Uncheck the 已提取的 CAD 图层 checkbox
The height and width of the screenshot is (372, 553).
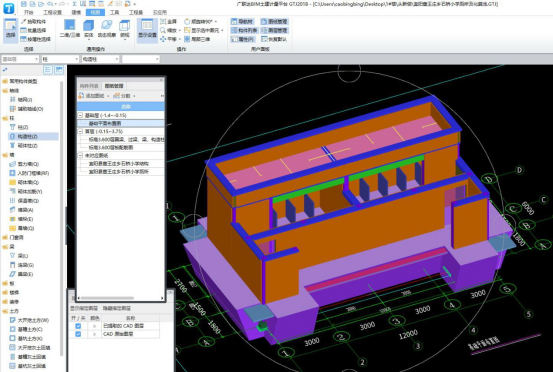click(x=78, y=326)
